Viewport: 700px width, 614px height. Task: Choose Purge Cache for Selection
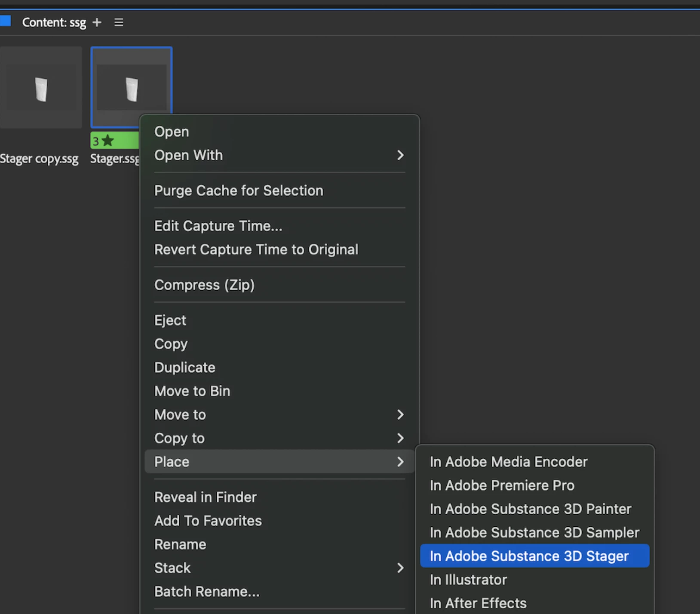coord(279,190)
